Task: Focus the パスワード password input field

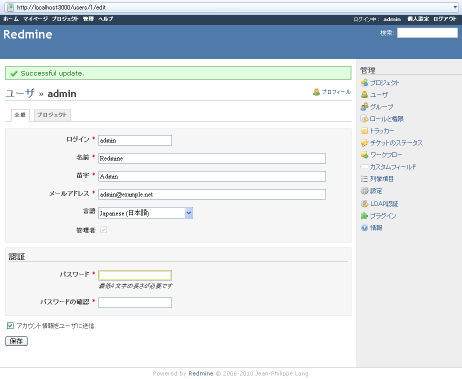Action: (135, 275)
